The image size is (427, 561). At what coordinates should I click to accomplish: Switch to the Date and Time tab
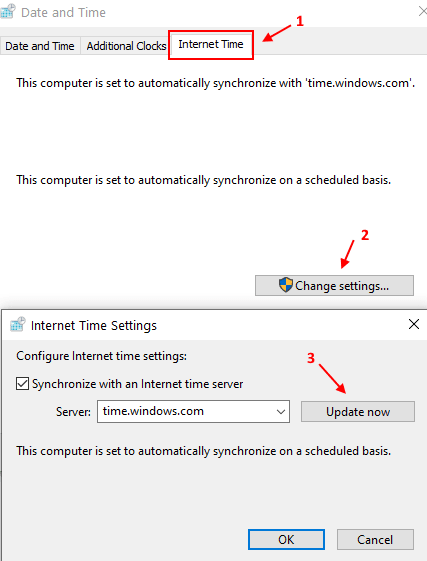(40, 46)
